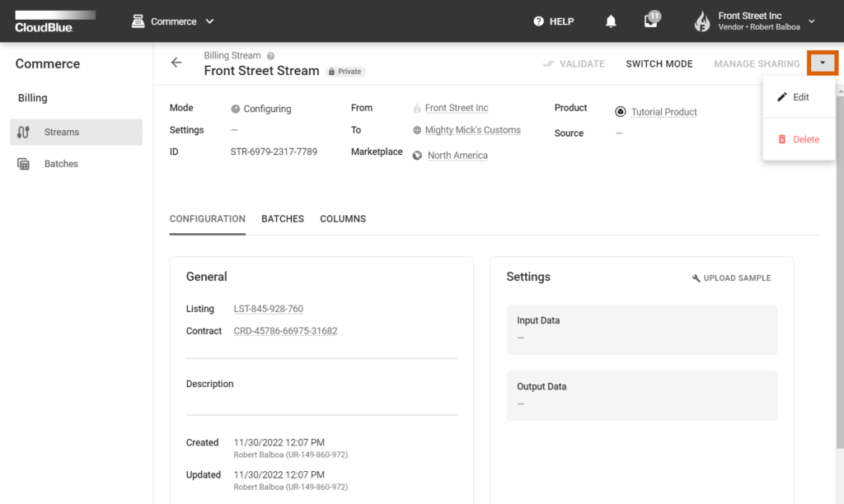
Task: Click the Created date 11/30/2022 12:07 PM
Action: point(279,443)
